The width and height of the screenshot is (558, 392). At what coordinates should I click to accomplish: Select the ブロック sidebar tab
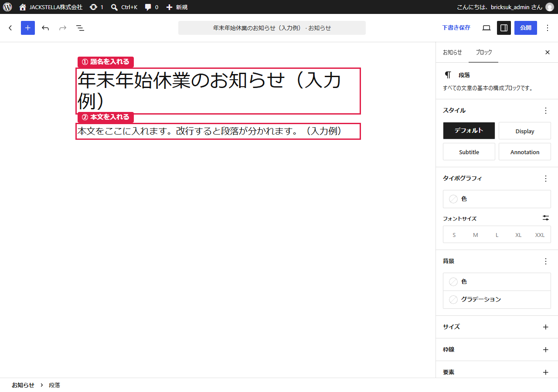pos(484,52)
